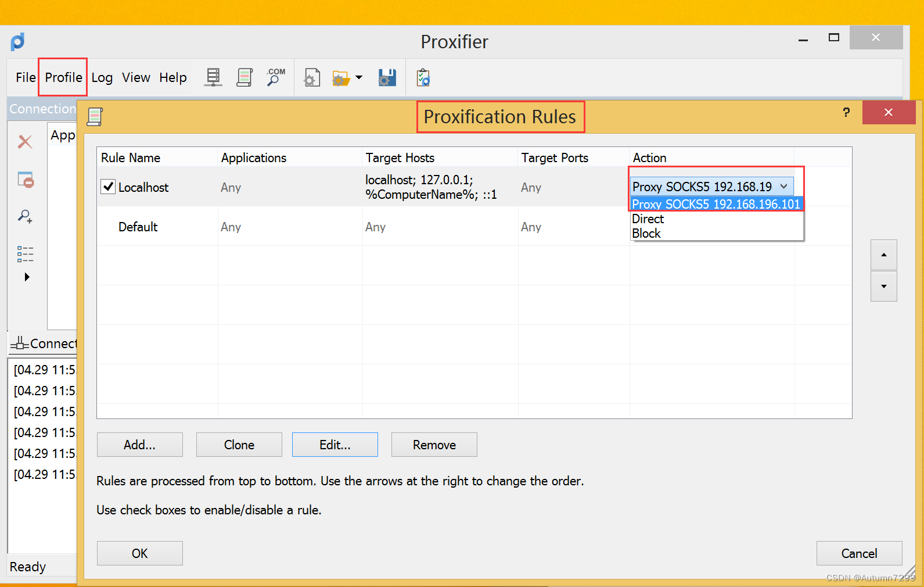Click the window-with-stop-sign icon in the sidebar
924x587 pixels.
pos(26,180)
